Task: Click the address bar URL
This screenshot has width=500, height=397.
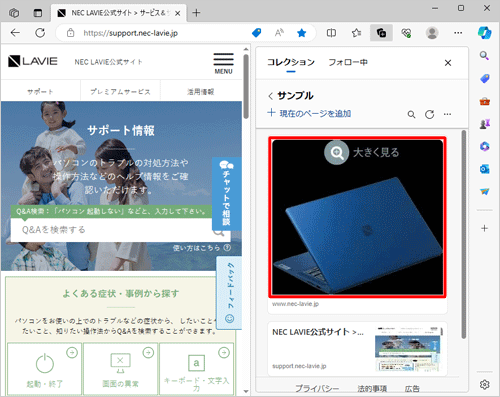Action: pos(130,33)
